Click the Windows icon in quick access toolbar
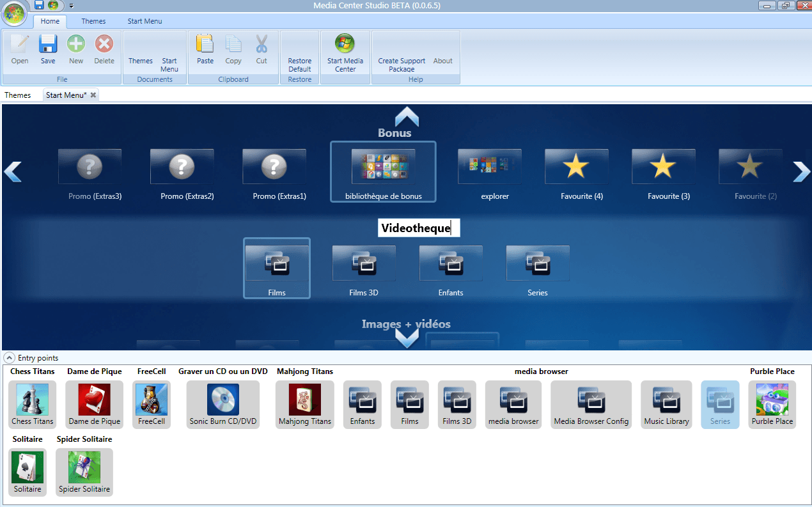 point(53,5)
